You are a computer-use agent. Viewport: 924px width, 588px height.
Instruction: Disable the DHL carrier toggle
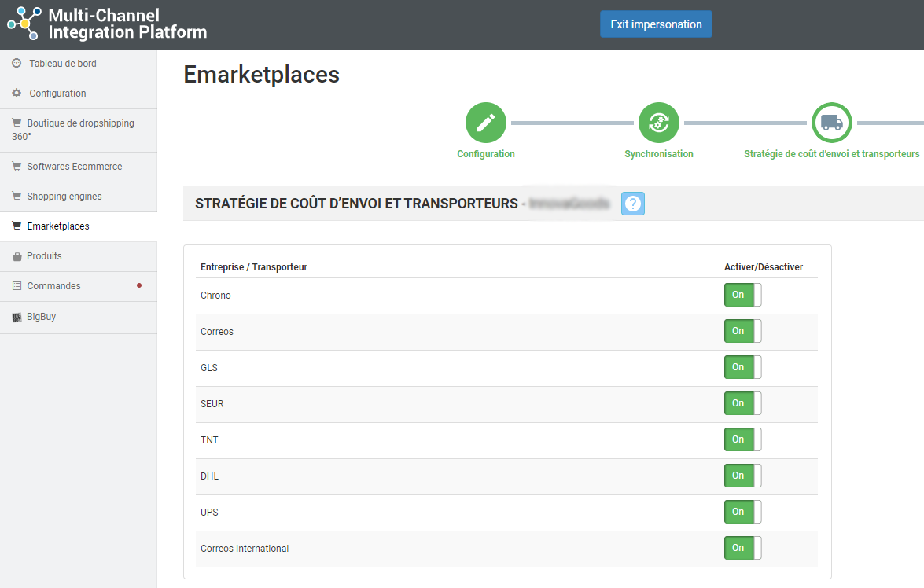tap(742, 476)
